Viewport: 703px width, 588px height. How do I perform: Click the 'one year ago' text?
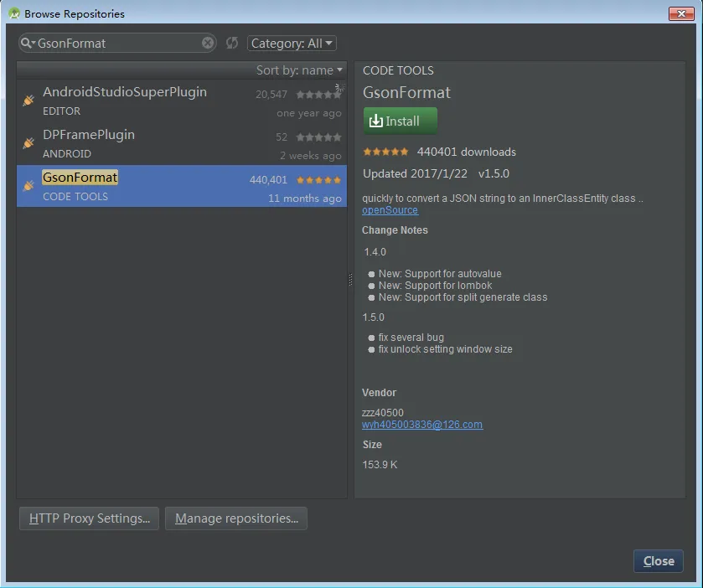click(309, 113)
